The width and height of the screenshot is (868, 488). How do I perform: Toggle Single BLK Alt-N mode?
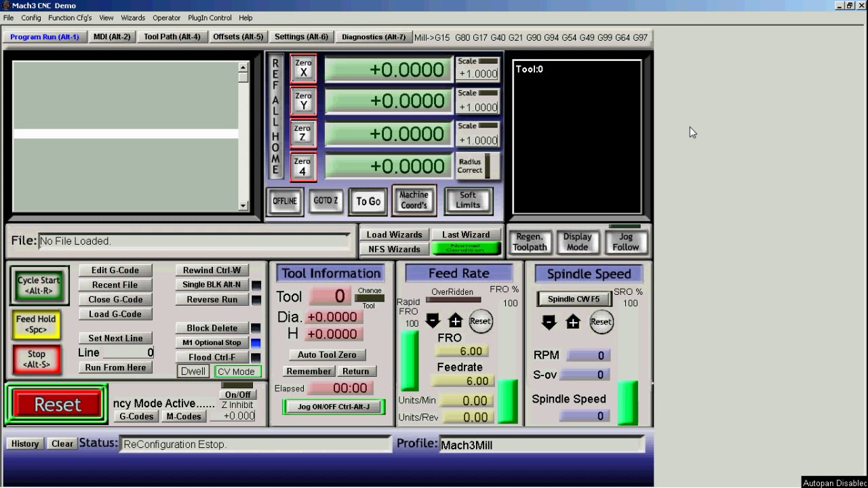[x=212, y=285]
